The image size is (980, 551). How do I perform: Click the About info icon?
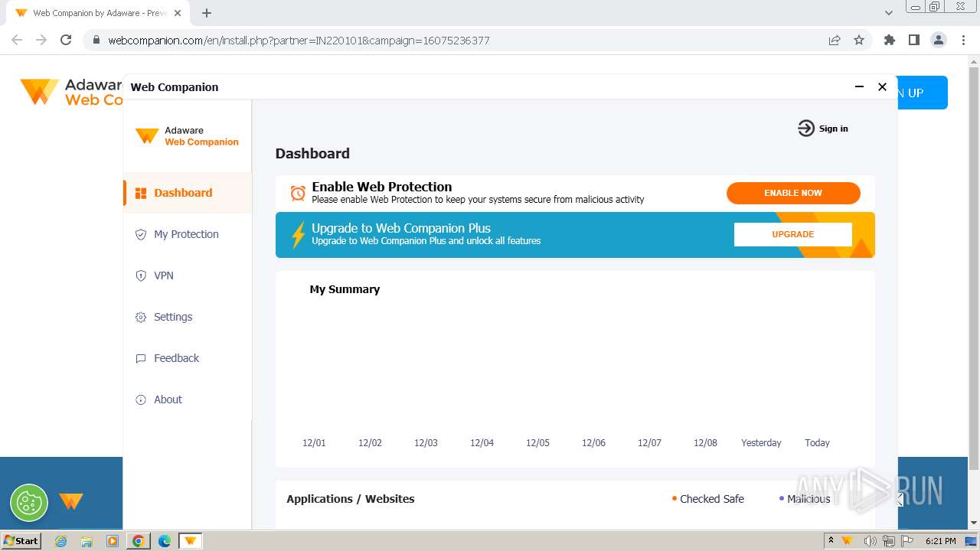tap(141, 399)
